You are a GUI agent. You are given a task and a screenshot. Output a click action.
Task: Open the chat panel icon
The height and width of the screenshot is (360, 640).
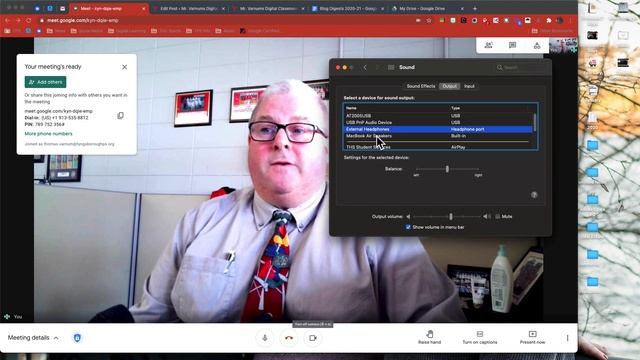513,45
